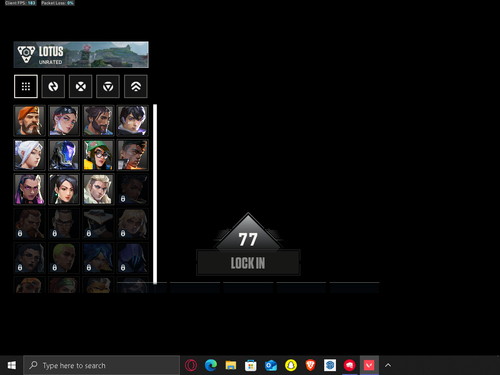Screen dimensions: 500x375
Task: Click the locked blue-haired Neon portrait
Action: tap(98, 258)
